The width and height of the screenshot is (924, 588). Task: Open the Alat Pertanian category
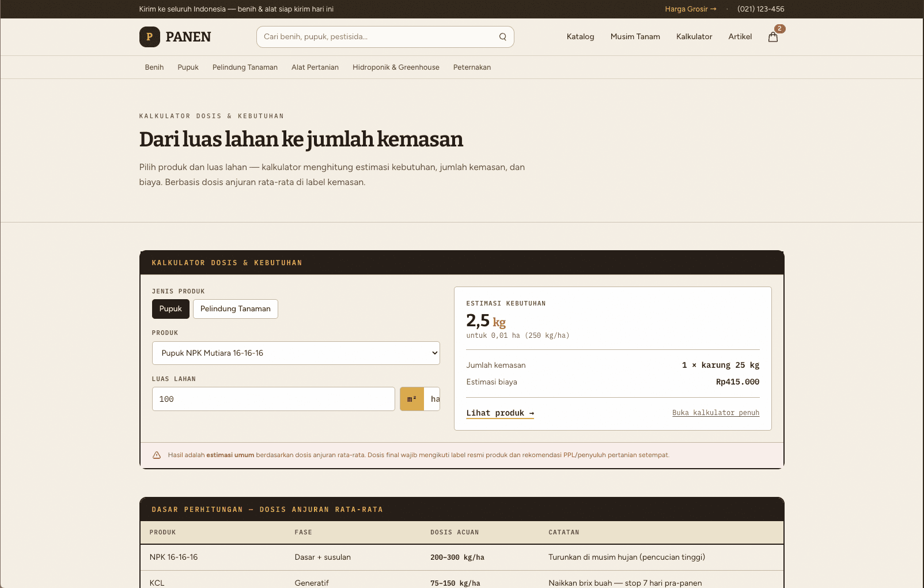[315, 67]
